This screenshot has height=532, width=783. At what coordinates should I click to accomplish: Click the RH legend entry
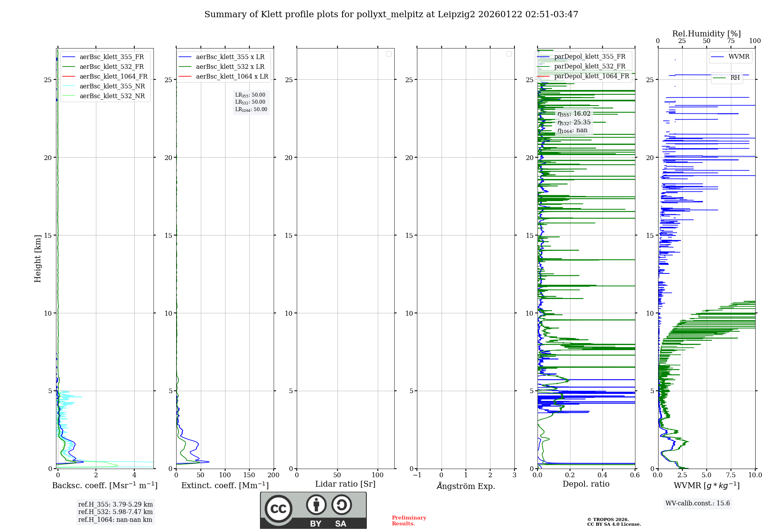[734, 78]
